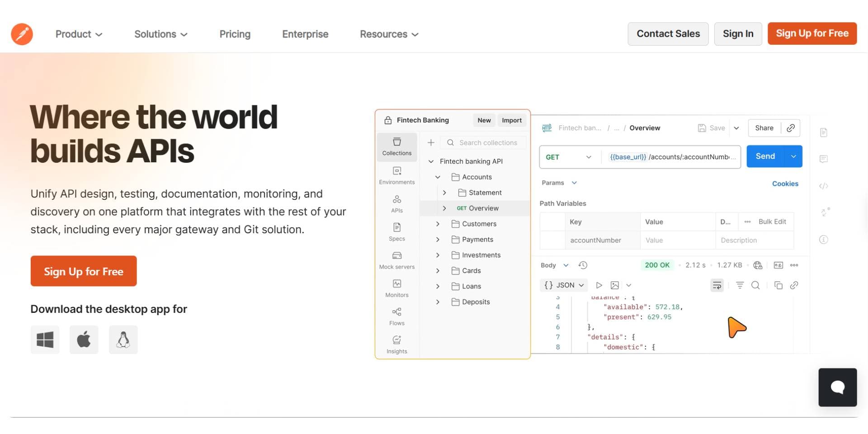
Task: Open the chat support widget
Action: pos(837,387)
